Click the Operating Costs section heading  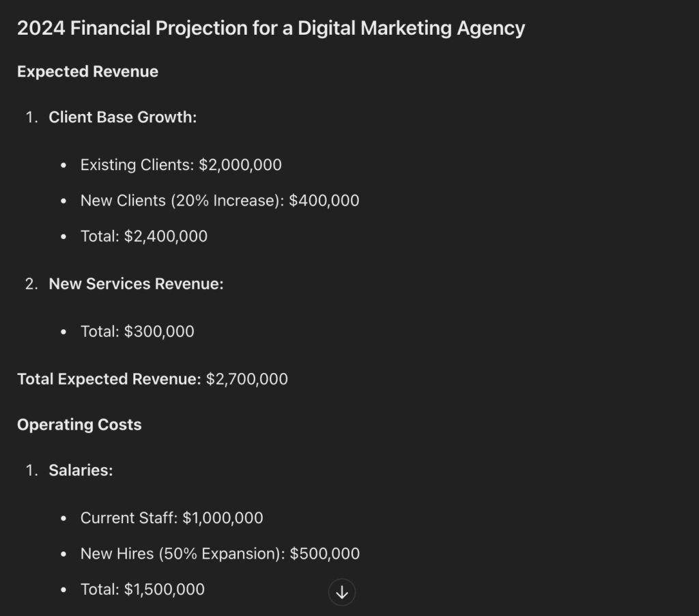(79, 425)
